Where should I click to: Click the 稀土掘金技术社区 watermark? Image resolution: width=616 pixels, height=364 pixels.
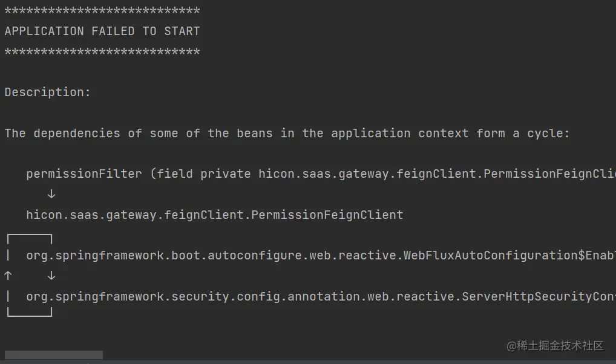(x=555, y=346)
